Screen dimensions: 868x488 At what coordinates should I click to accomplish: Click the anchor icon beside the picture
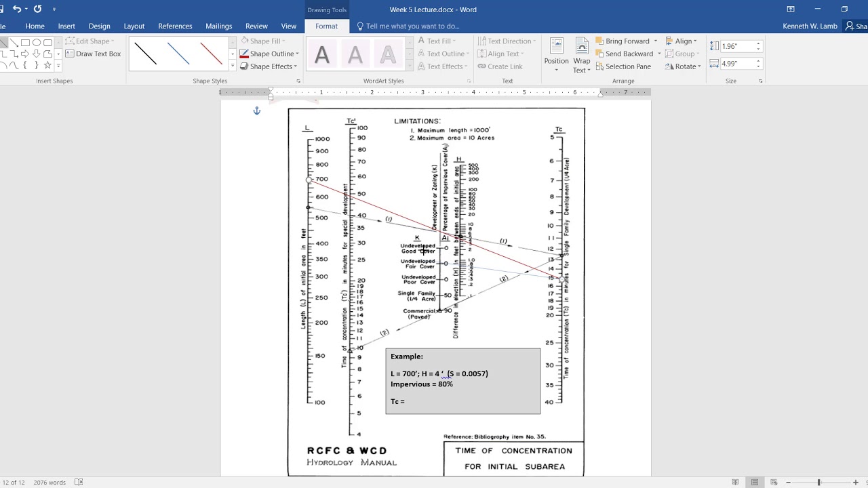tap(256, 110)
